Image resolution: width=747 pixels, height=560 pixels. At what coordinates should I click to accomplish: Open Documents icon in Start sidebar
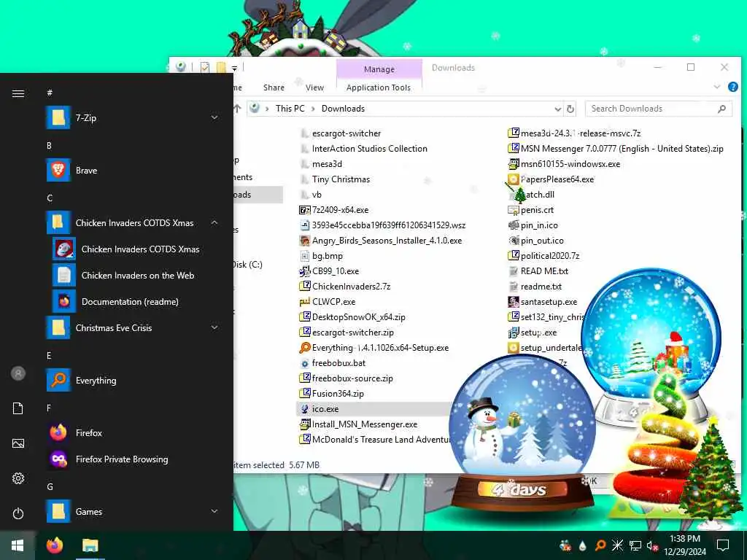pos(18,408)
